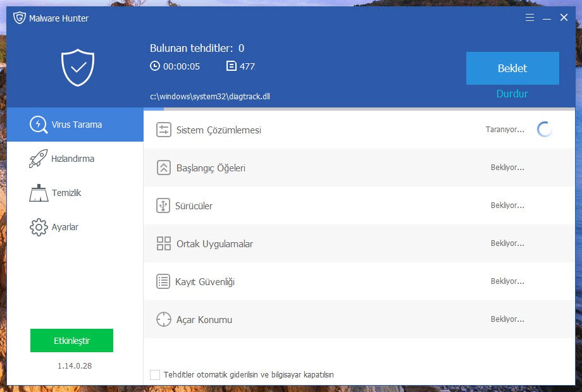
Task: Click the Virus Tarama magnifier icon
Action: tap(39, 125)
